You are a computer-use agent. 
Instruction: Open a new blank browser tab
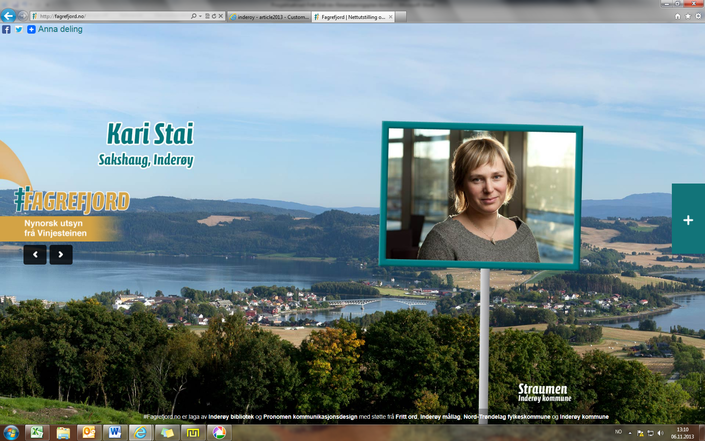pos(401,17)
